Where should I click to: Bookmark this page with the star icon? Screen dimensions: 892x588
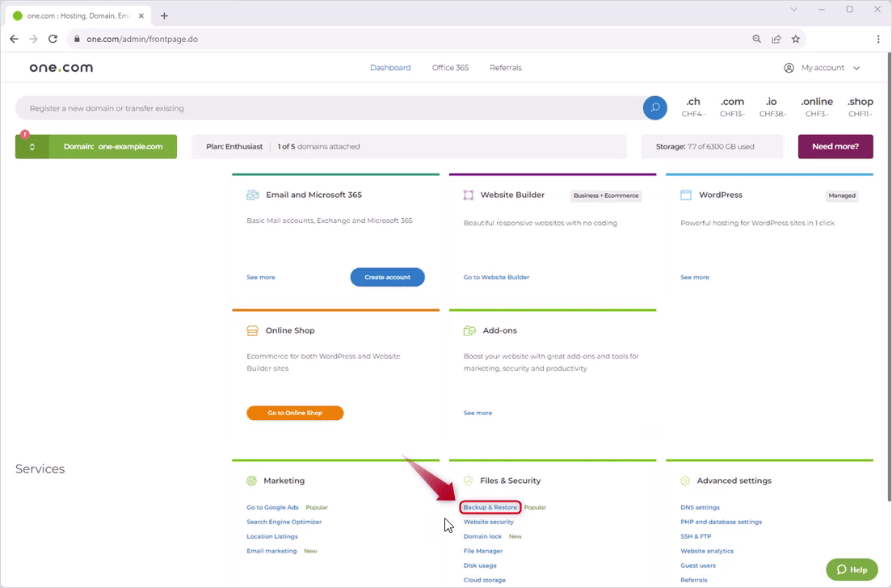[796, 39]
